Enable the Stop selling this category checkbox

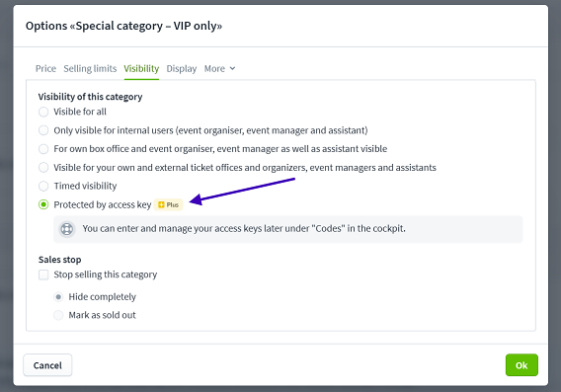(43, 274)
